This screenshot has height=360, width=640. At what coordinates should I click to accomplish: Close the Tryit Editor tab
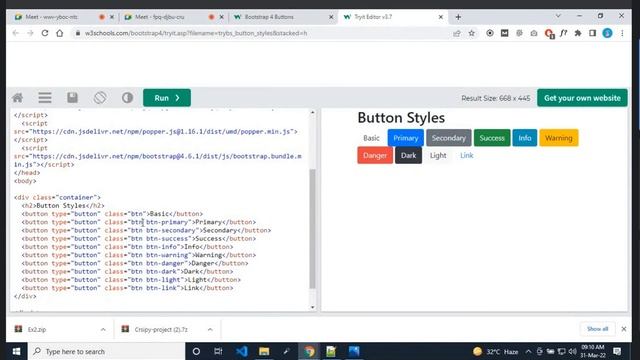coord(441,17)
